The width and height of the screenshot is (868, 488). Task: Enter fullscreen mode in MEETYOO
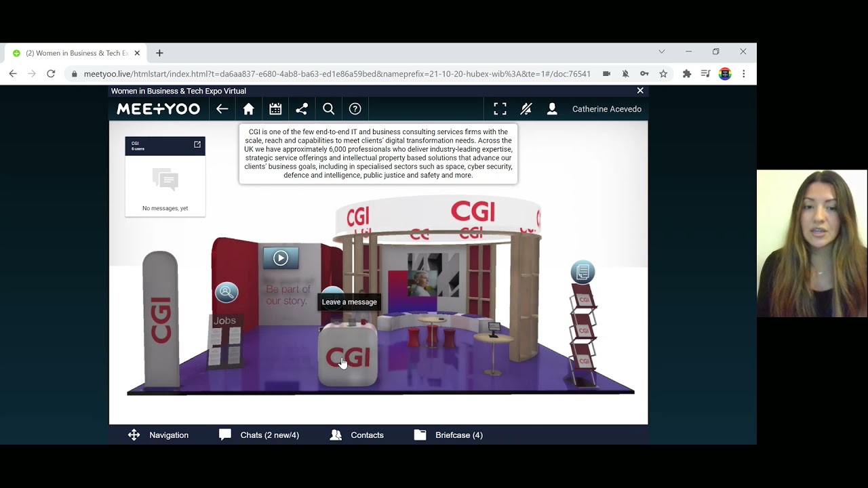pyautogui.click(x=500, y=109)
